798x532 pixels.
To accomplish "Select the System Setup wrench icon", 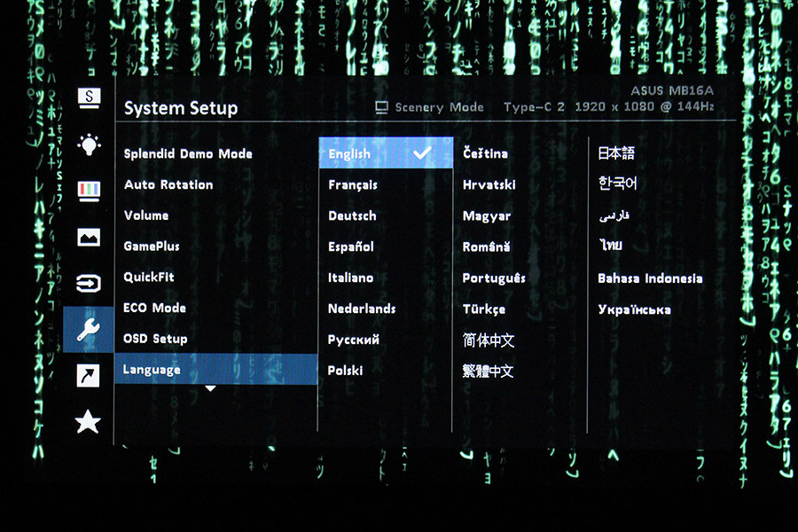I will 89,329.
